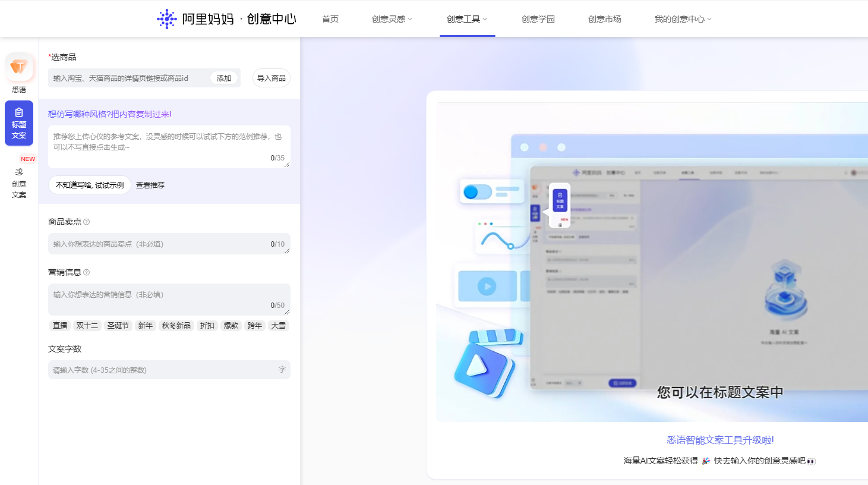
Task: Click the 文案字数 input field
Action: pyautogui.click(x=169, y=370)
